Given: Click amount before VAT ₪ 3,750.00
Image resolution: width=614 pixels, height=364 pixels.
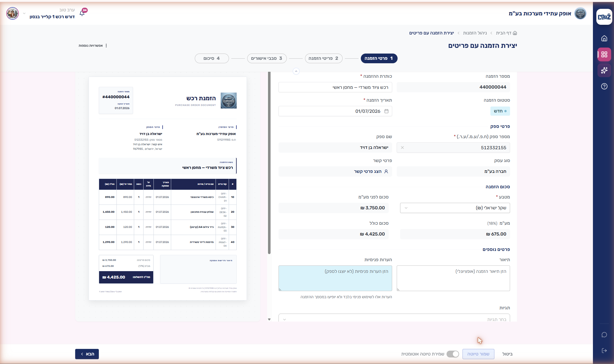Looking at the screenshot, I should (x=333, y=208).
